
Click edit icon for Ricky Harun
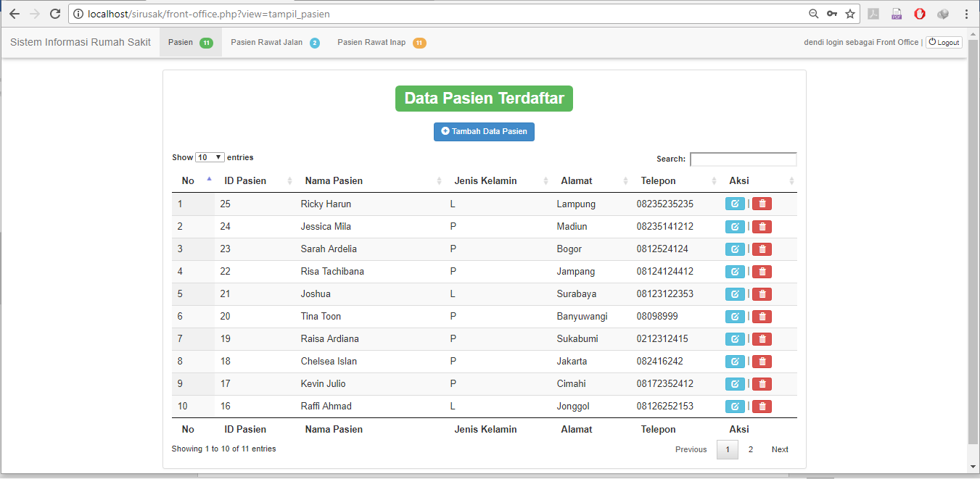(x=735, y=204)
